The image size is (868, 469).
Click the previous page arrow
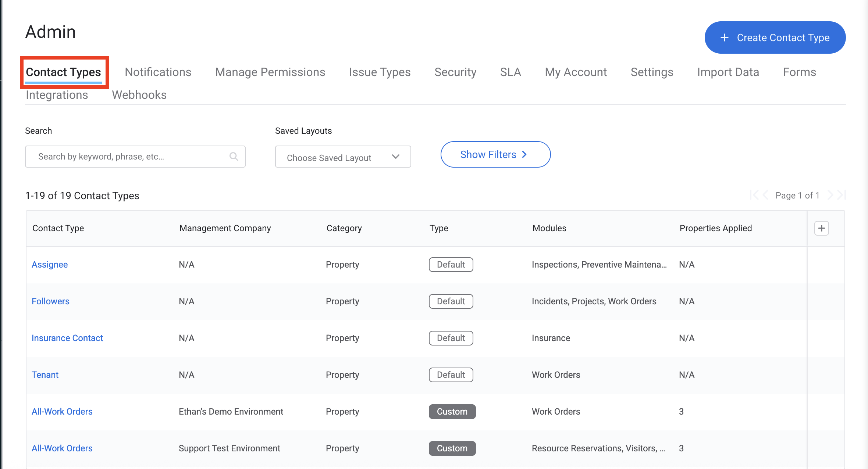[765, 195]
